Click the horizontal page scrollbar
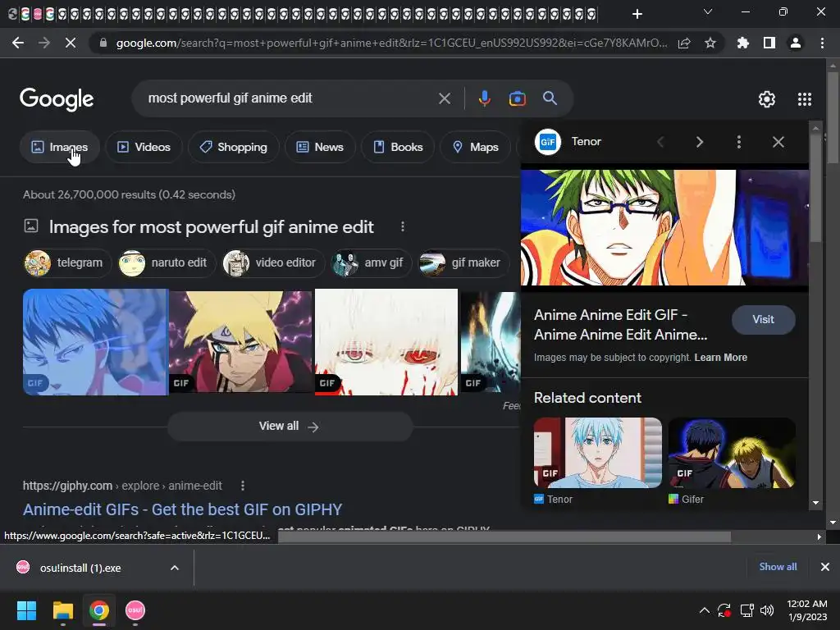This screenshot has width=840, height=630. click(x=504, y=536)
